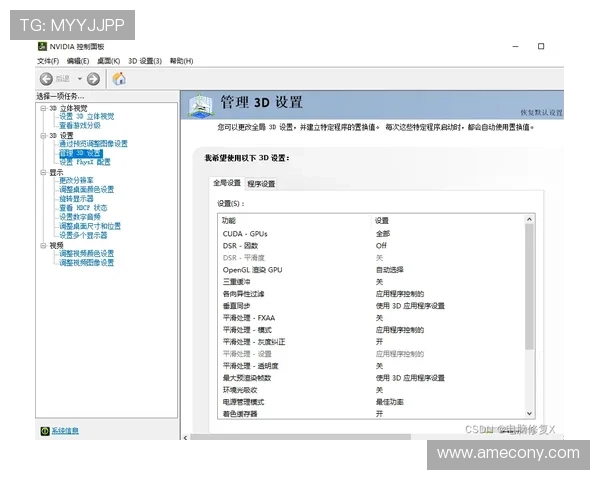Open the back history dropdown arrow

[80, 79]
